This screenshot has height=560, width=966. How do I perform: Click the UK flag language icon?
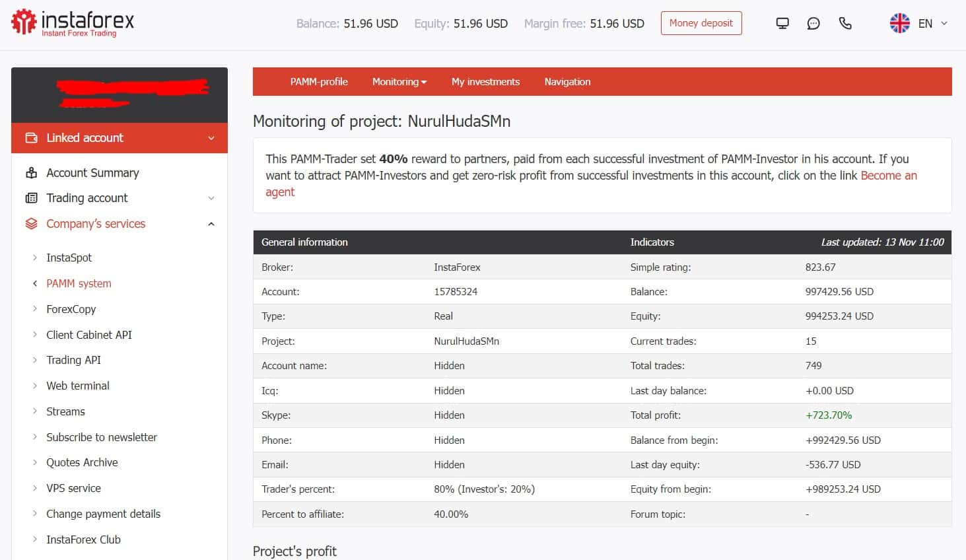click(x=899, y=23)
